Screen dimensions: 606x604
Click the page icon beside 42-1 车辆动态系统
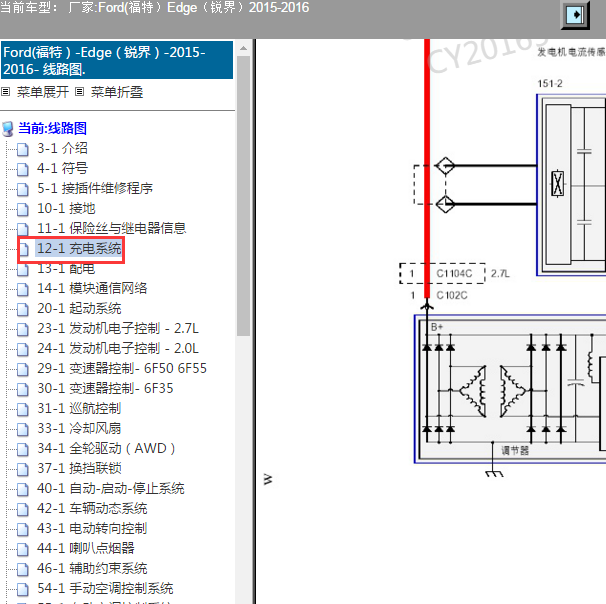coord(23,509)
